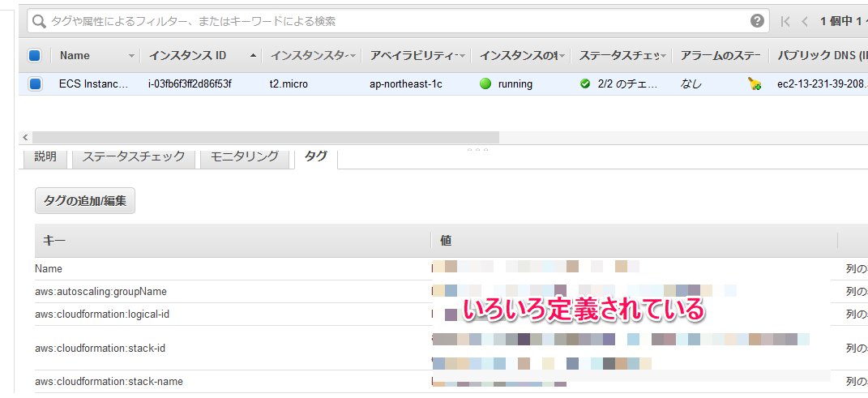
Task: Open the availability zone column dropdown
Action: 463,56
